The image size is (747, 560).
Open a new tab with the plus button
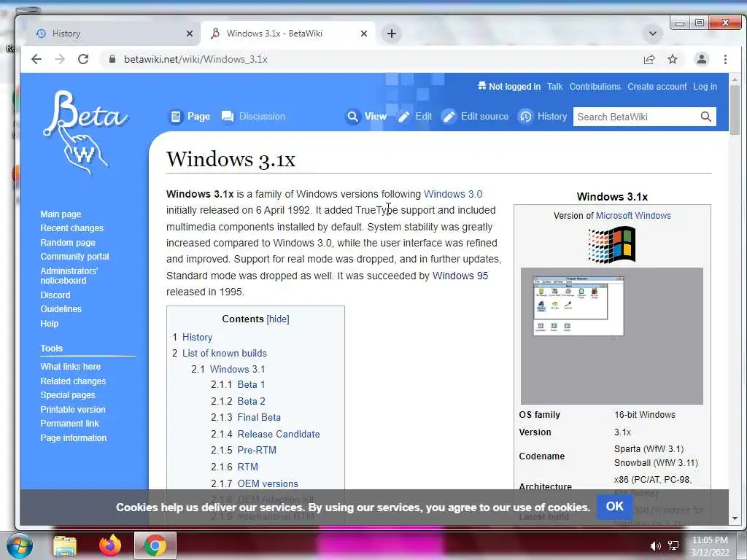392,34
